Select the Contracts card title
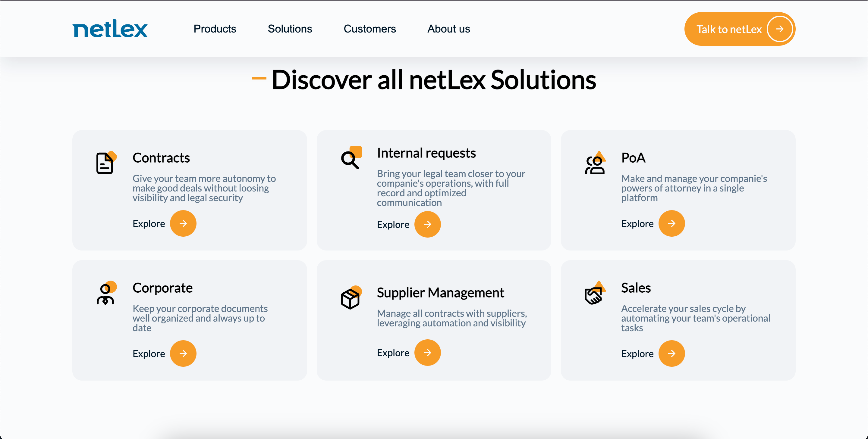The height and width of the screenshot is (439, 868). click(161, 157)
